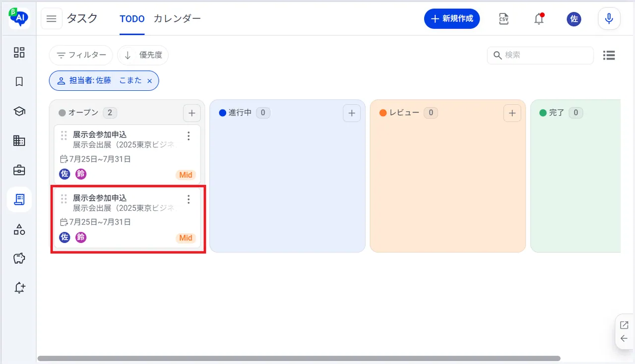Click the オープン column title
Screen dimensions: 635x364
tap(83, 113)
